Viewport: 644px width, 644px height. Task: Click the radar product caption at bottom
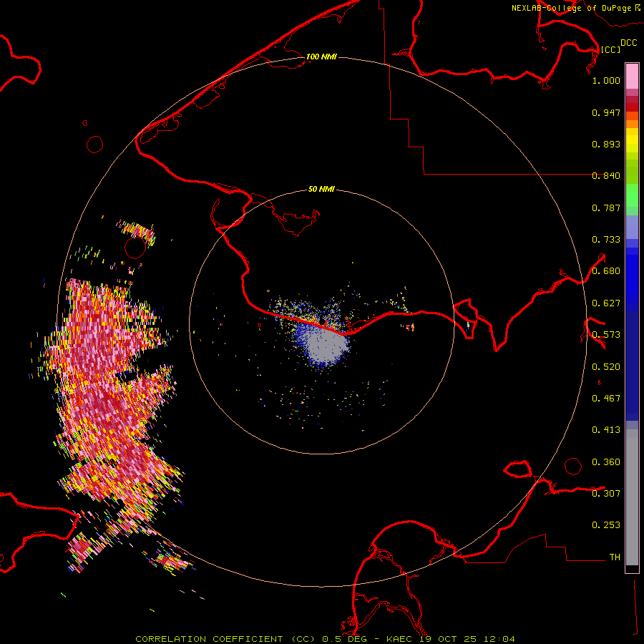325,639
